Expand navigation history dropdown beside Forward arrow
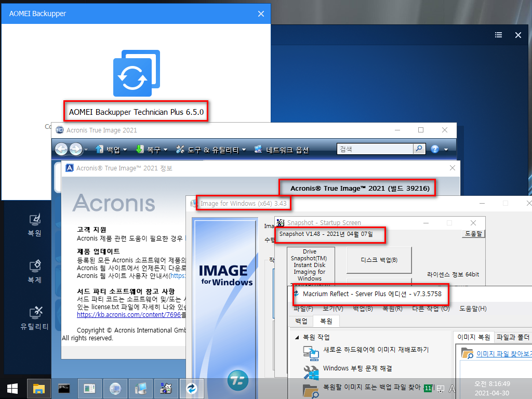Viewport: 532px width, 399px height. (x=86, y=150)
